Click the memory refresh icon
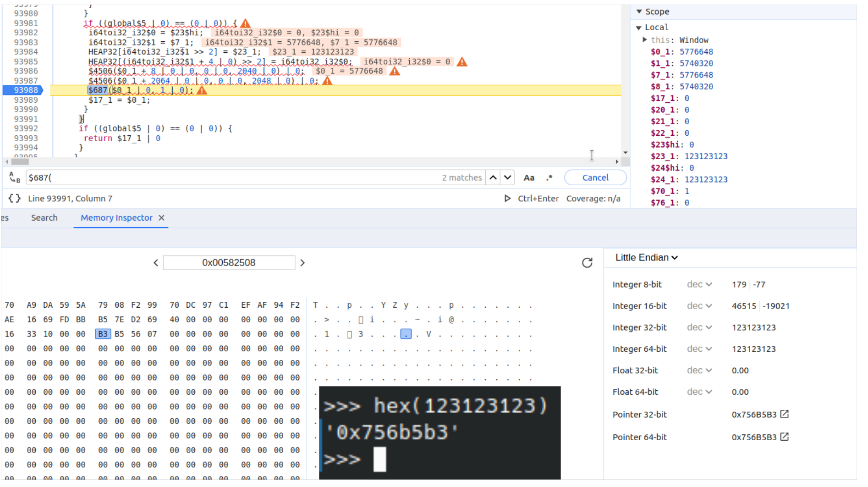868x487 pixels. (587, 263)
